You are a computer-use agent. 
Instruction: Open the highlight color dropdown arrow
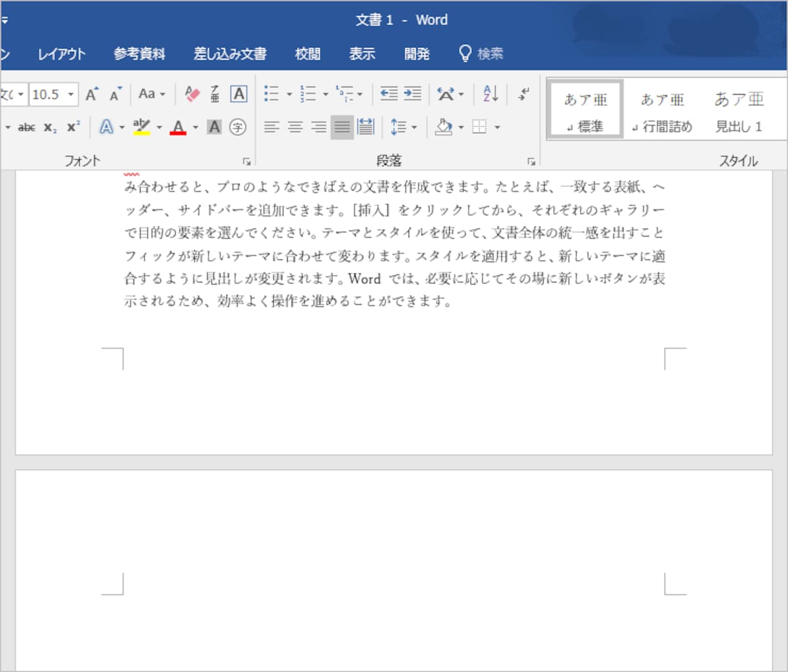(x=159, y=127)
